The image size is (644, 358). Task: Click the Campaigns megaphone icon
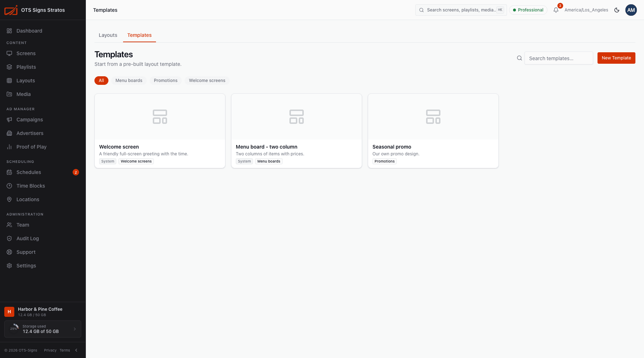[9, 120]
